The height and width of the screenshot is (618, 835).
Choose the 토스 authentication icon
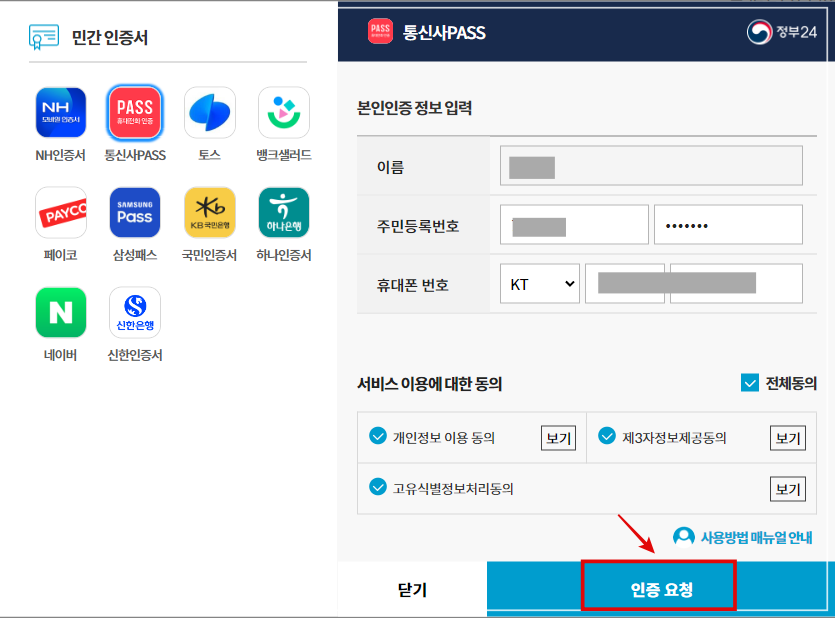point(209,112)
